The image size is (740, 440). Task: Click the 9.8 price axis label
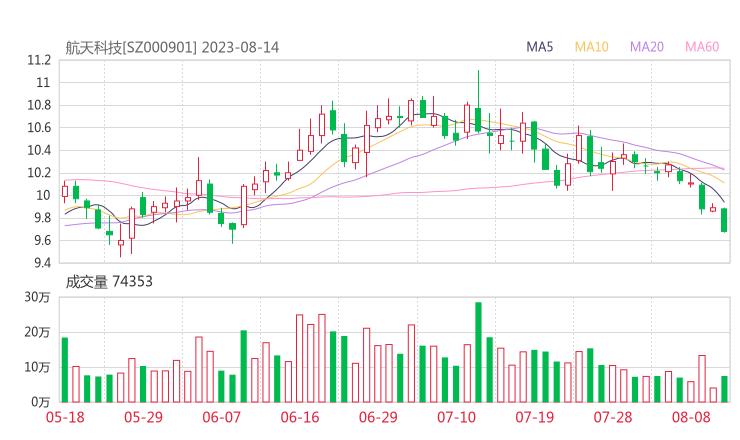pos(42,218)
